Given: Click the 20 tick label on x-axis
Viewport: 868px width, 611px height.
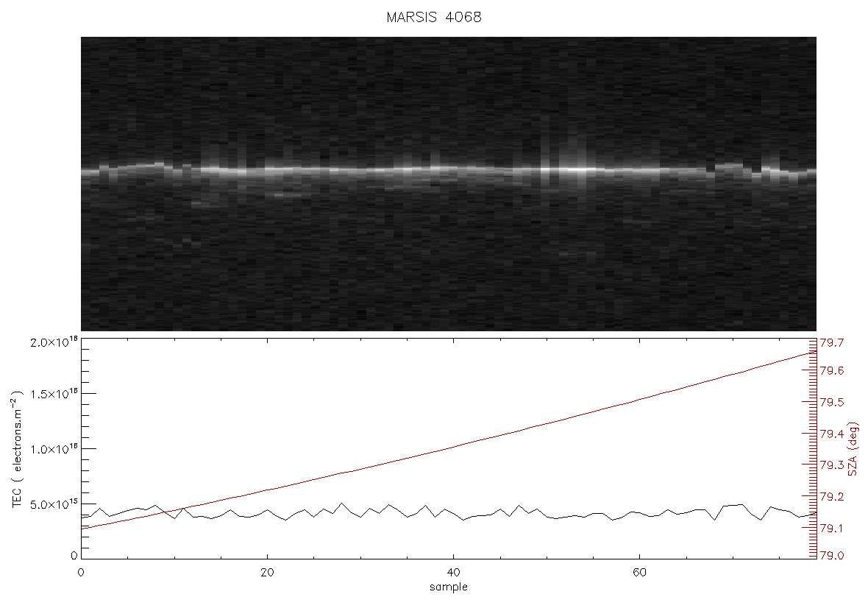Looking at the screenshot, I should pos(267,573).
